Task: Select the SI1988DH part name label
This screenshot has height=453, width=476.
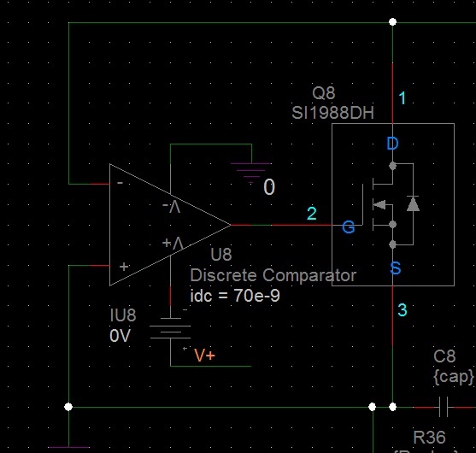Action: (332, 113)
